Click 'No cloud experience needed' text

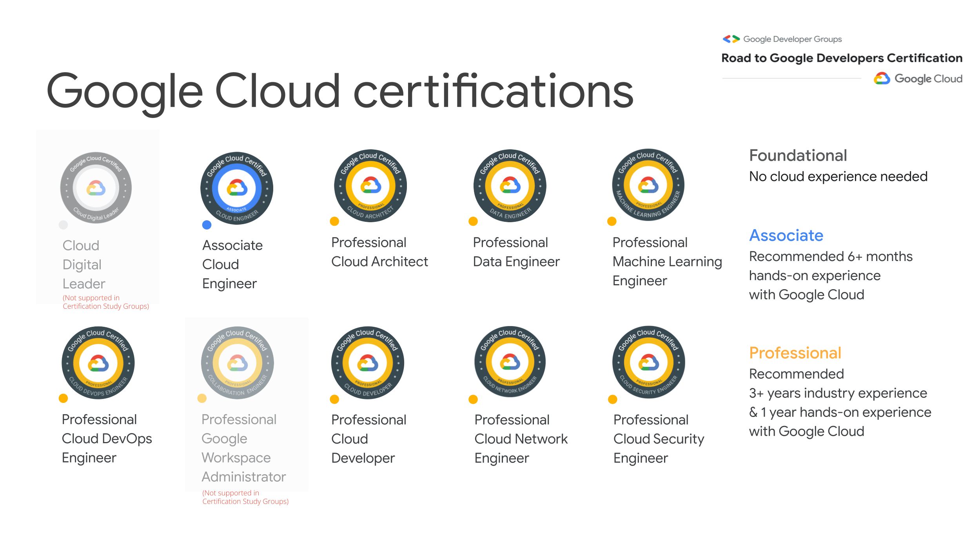(838, 177)
